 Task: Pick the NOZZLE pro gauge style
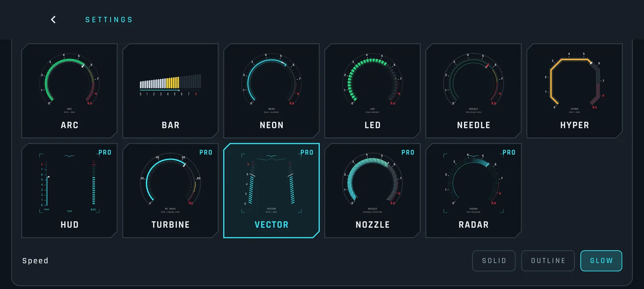[372, 191]
